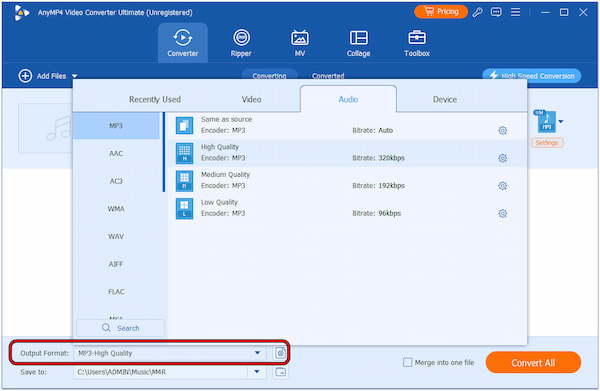
Task: Open the MV module
Action: coord(300,43)
